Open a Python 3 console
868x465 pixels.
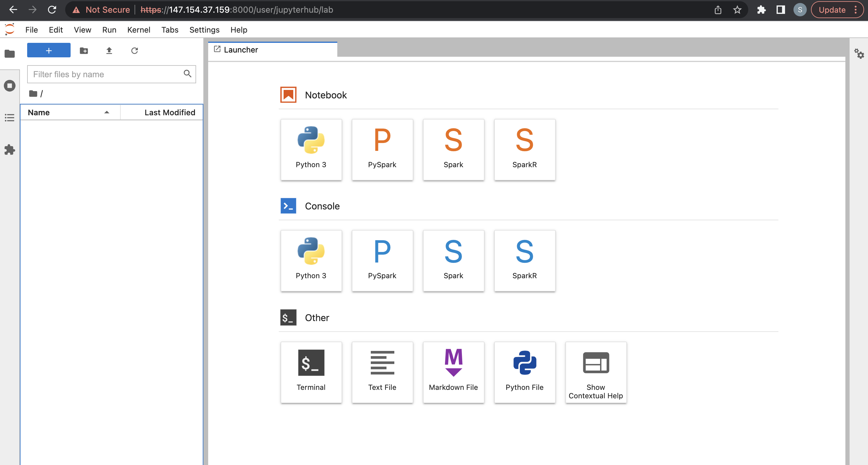311,260
